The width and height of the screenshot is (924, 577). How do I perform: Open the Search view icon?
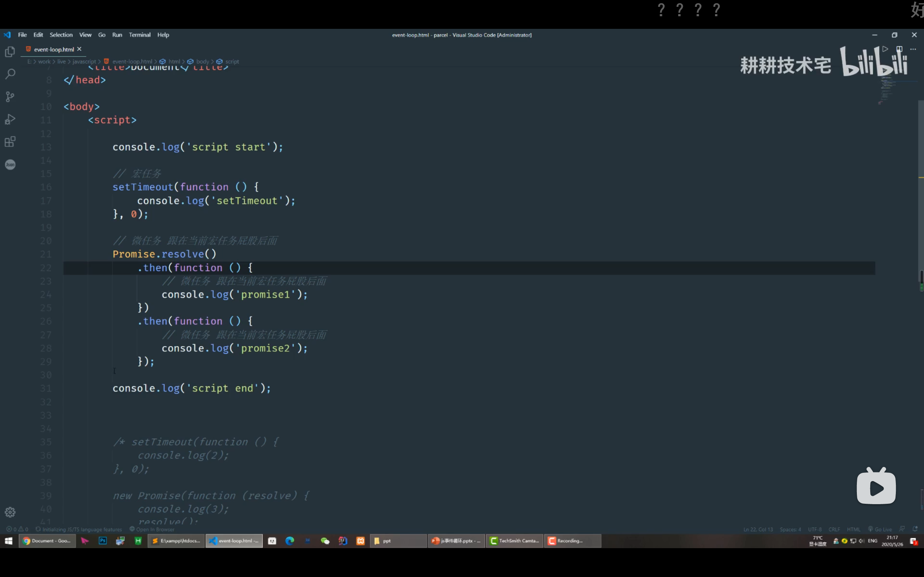tap(10, 74)
